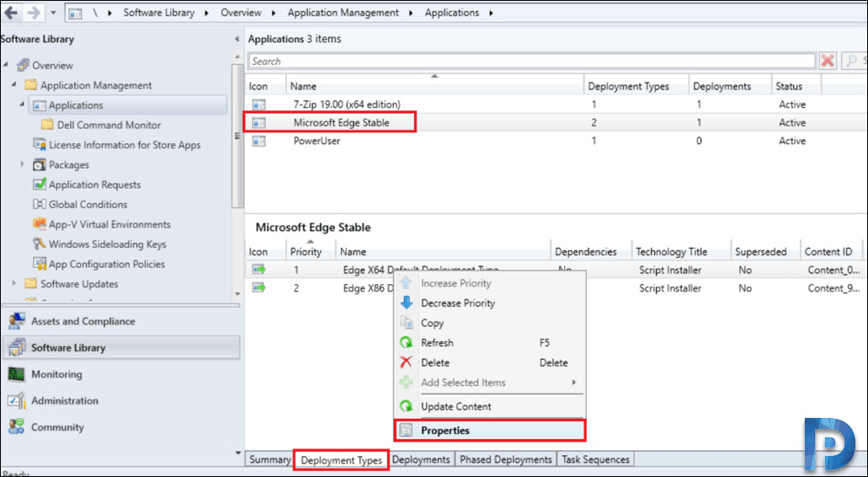
Task: Collapse the Software Library navigation pane
Action: (237, 39)
